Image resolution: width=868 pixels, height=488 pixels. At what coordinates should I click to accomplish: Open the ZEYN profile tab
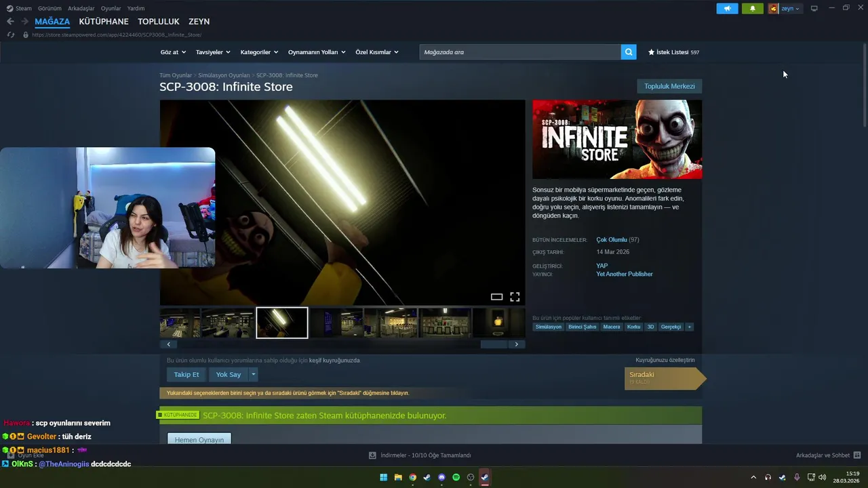pyautogui.click(x=199, y=22)
